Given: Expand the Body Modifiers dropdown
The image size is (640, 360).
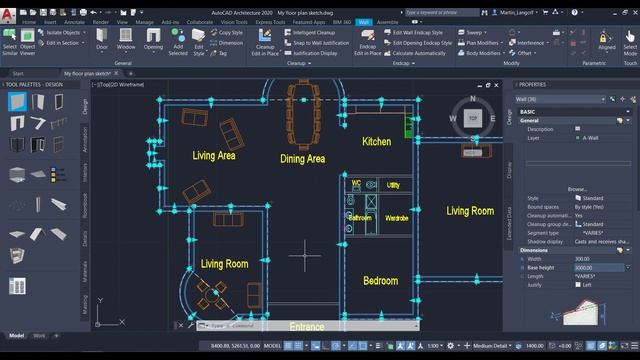Looking at the screenshot, I should click(504, 53).
